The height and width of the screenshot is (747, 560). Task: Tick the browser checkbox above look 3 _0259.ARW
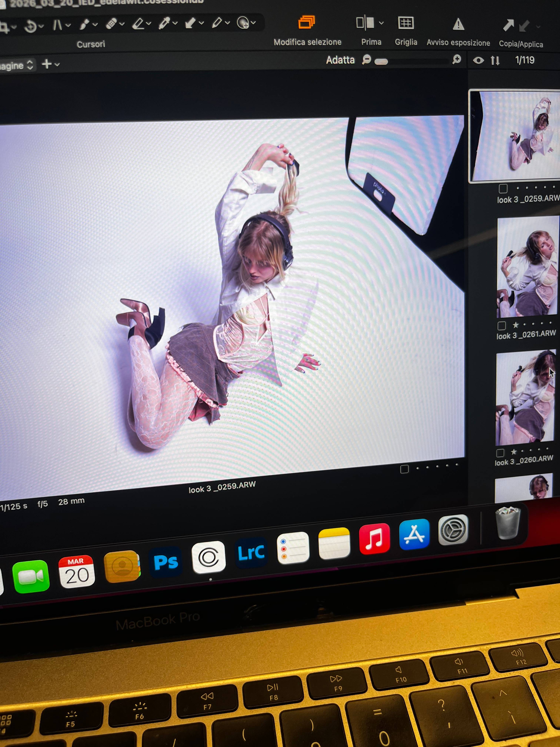click(x=503, y=188)
